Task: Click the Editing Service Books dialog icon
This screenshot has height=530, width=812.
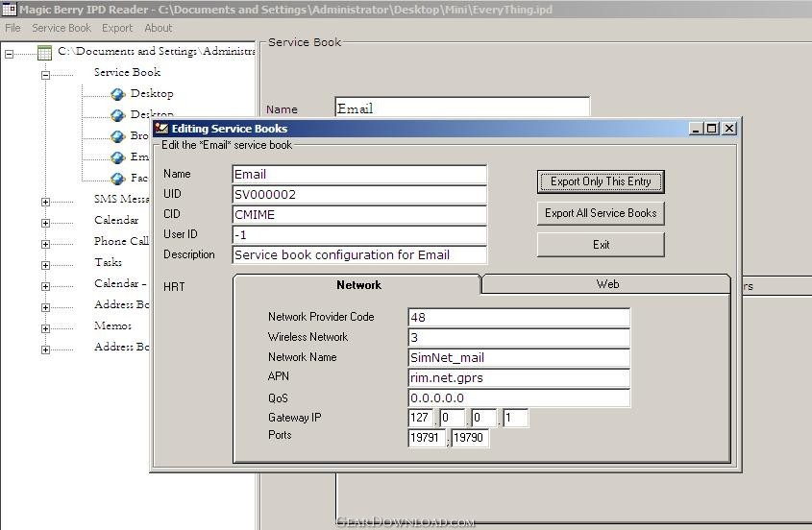Action: coord(161,128)
